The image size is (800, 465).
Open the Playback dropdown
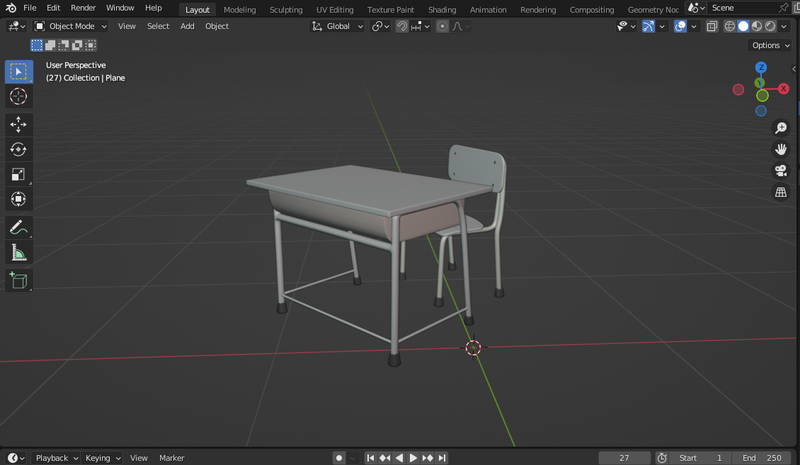[56, 458]
